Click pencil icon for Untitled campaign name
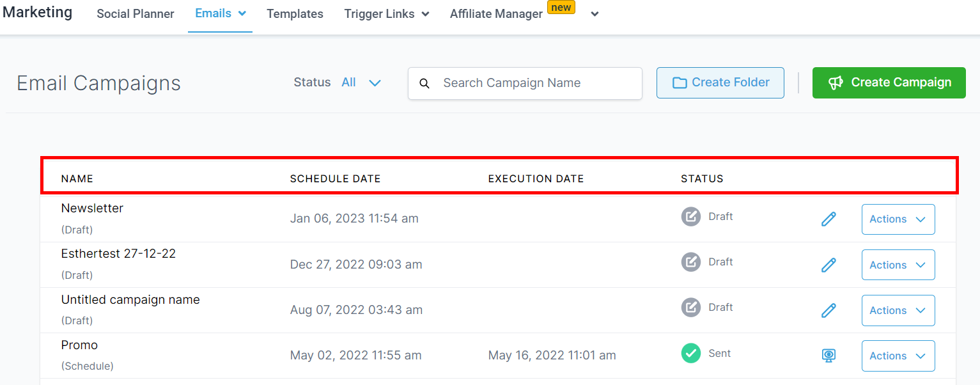Screen dimensions: 980x385 click(x=828, y=311)
